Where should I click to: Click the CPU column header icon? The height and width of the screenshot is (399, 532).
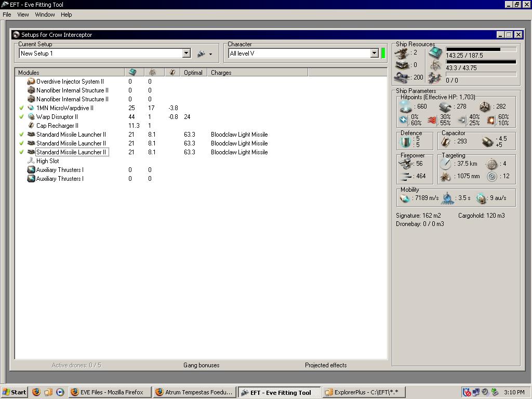click(x=132, y=72)
